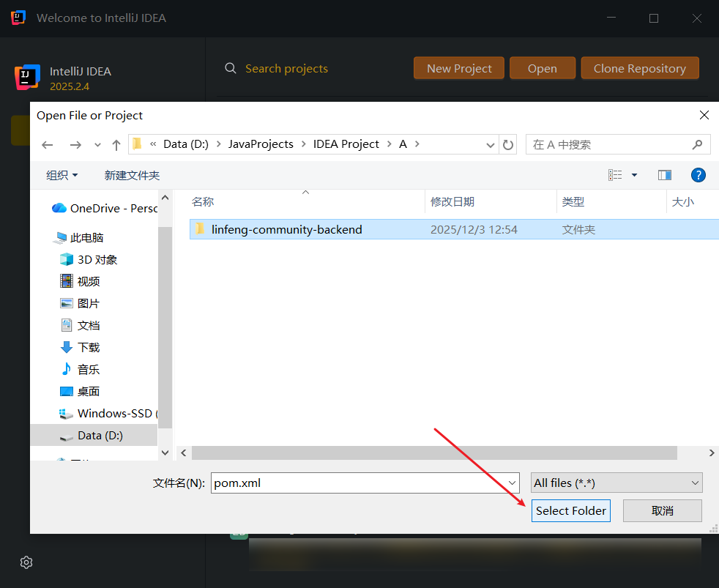Click 取消 to cancel dialog
This screenshot has height=588, width=719.
(662, 510)
